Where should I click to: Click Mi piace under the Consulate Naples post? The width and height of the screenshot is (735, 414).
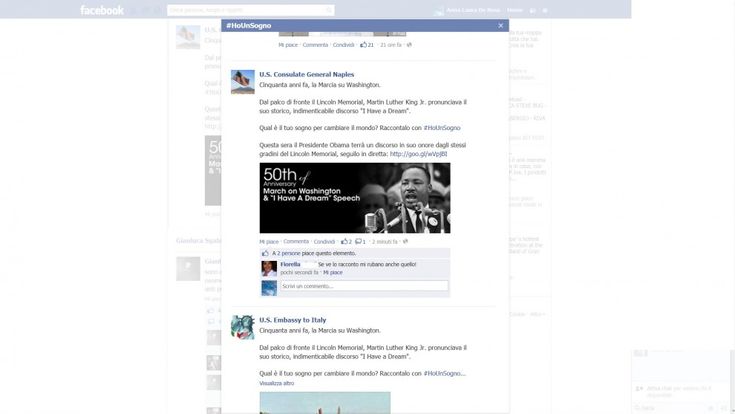click(269, 242)
